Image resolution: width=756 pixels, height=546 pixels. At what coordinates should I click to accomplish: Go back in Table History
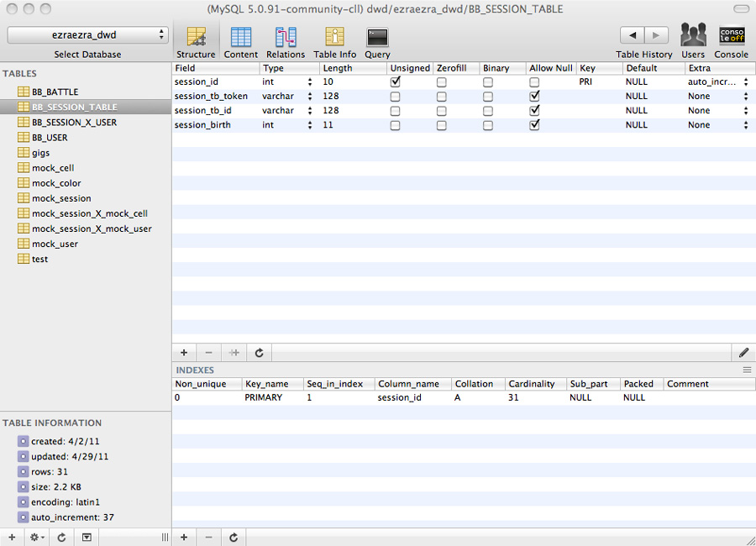tap(632, 35)
